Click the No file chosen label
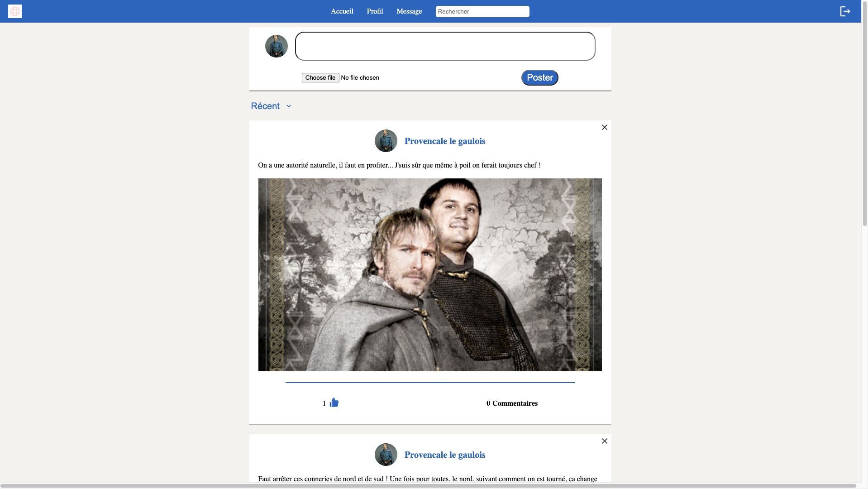 pos(360,78)
